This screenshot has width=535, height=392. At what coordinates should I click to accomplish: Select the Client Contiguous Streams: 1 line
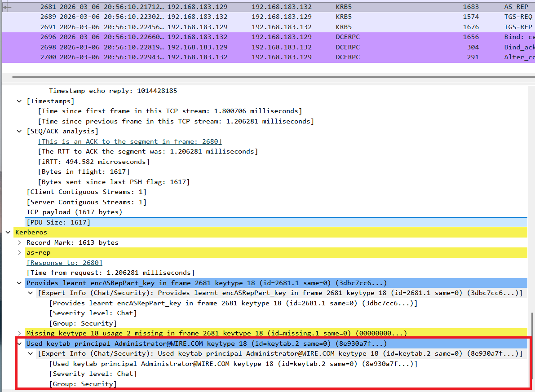point(87,192)
